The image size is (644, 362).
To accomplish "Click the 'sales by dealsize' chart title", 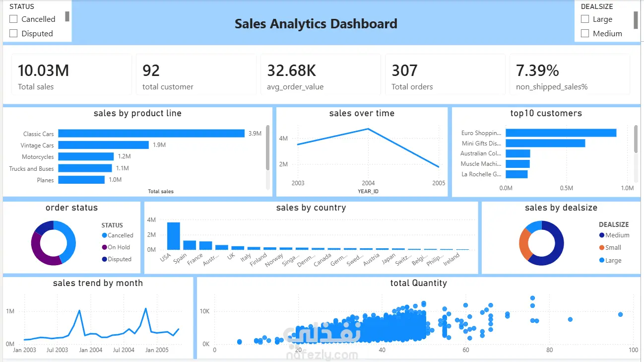I will 561,208.
